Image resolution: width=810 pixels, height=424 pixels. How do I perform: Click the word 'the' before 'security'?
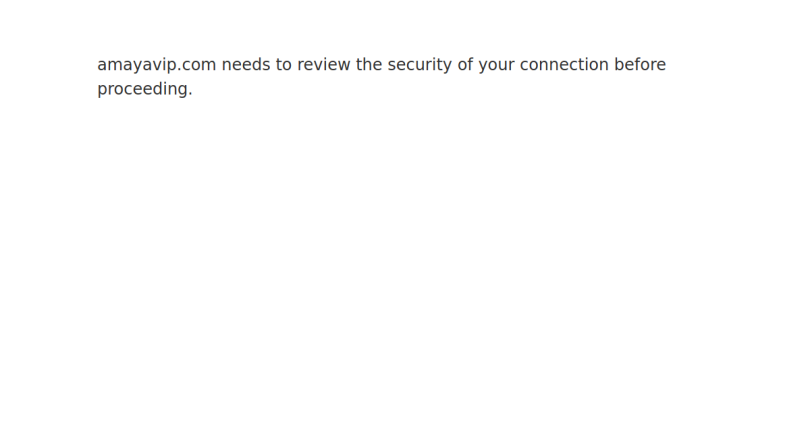click(369, 65)
